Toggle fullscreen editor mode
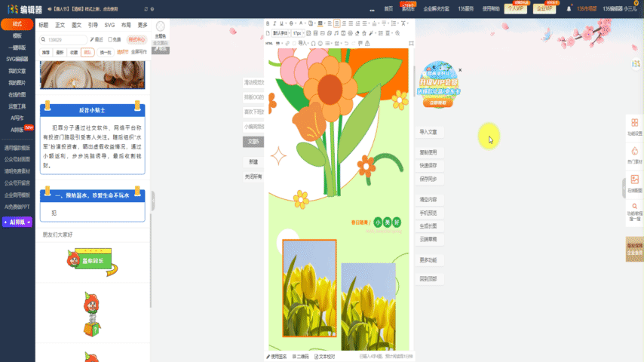This screenshot has height=362, width=644. [411, 43]
